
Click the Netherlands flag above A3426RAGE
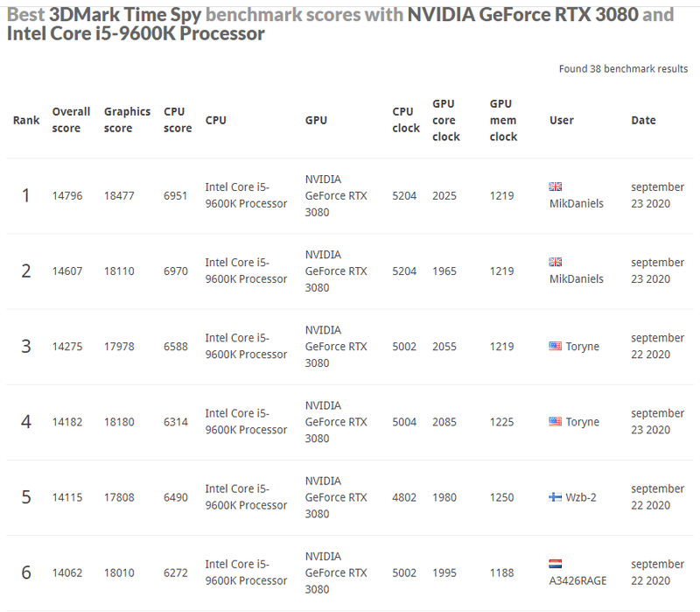point(555,564)
